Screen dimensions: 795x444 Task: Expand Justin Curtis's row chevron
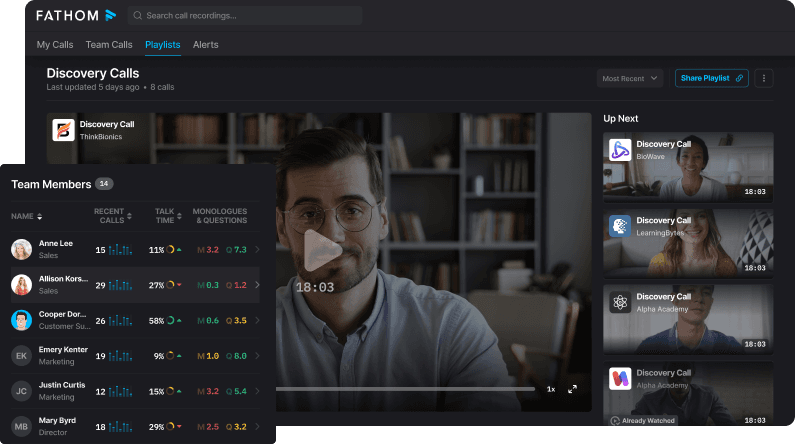tap(257, 391)
